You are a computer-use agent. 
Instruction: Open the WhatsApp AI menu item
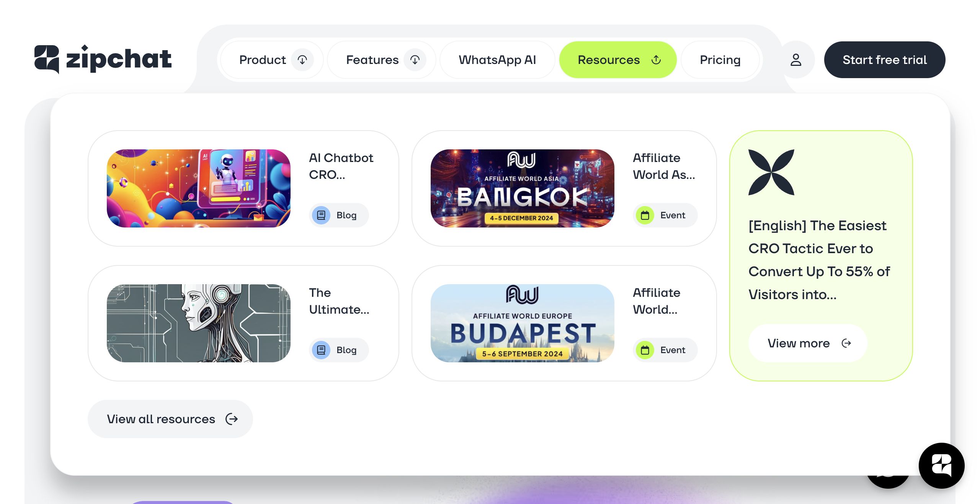coord(497,60)
